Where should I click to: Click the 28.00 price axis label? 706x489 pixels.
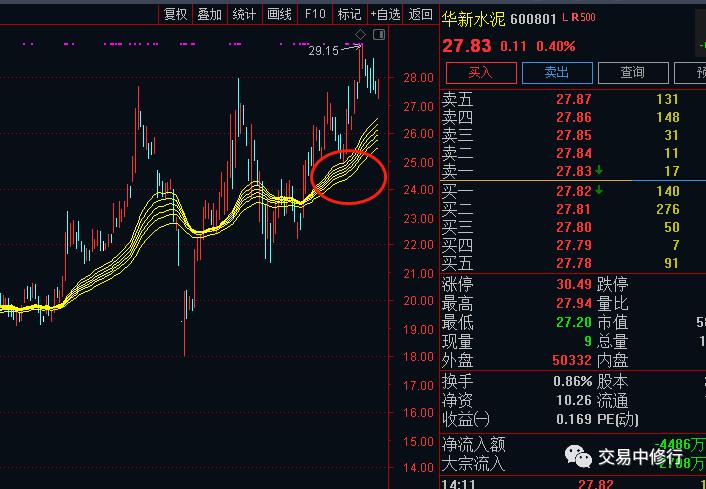tap(418, 77)
